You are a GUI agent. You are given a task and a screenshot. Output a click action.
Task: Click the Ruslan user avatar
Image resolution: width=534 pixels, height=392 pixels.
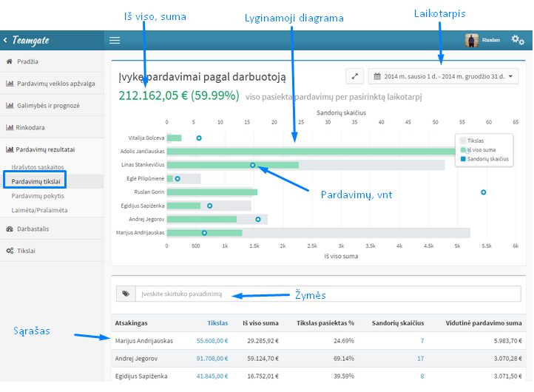pos(471,40)
